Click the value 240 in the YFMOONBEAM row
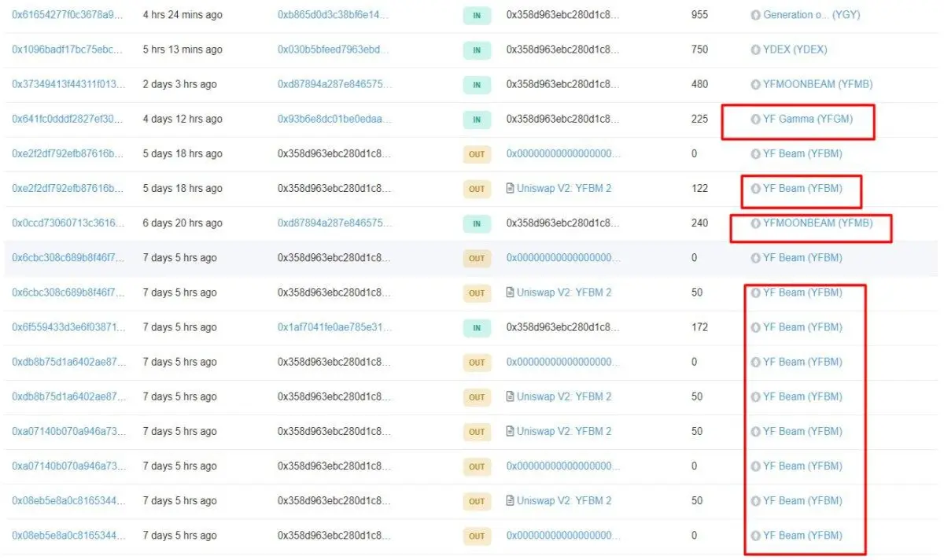 [699, 223]
